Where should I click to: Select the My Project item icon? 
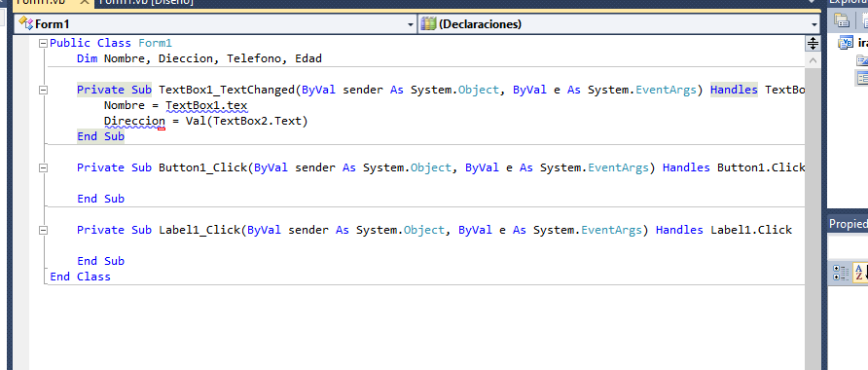point(862,60)
